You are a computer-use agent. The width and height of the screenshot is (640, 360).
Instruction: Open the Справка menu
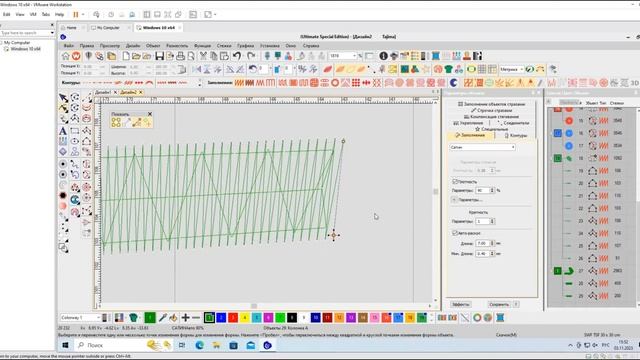pyautogui.click(x=311, y=46)
